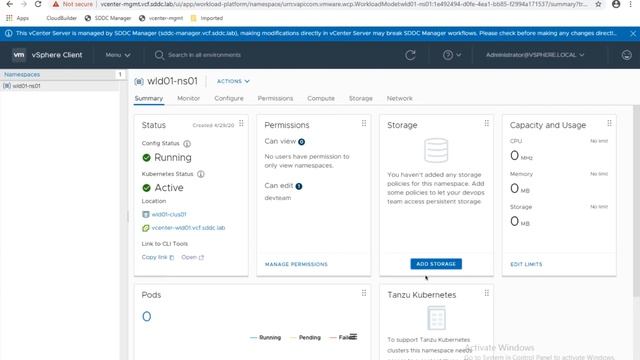Image resolution: width=640 pixels, height=360 pixels.
Task: Click the Can view count badge
Action: (x=301, y=142)
